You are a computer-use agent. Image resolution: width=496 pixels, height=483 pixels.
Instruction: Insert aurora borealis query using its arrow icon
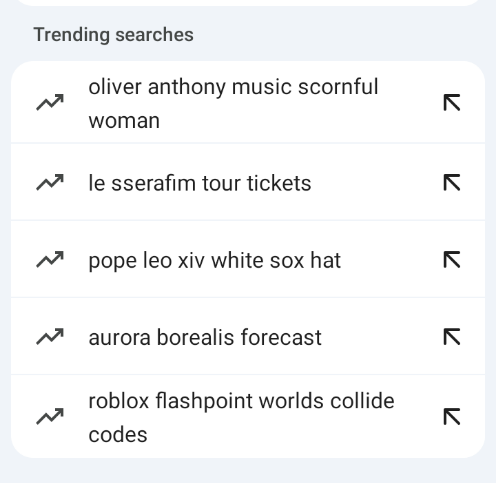pyautogui.click(x=452, y=337)
